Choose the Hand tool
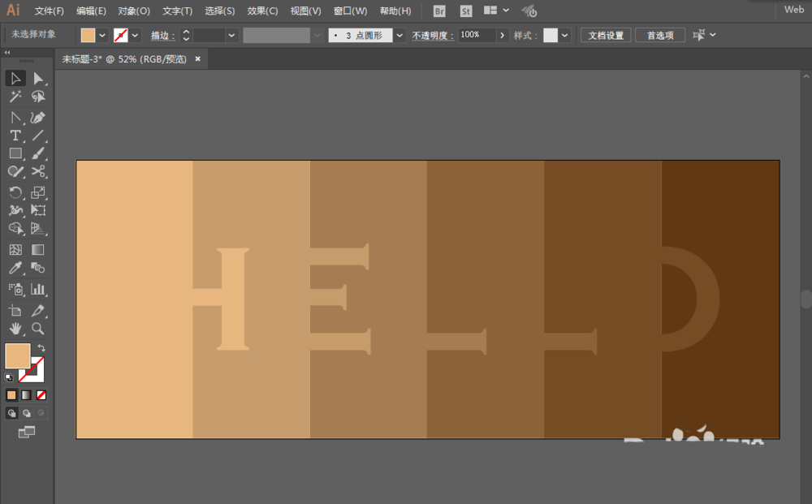 coord(15,329)
